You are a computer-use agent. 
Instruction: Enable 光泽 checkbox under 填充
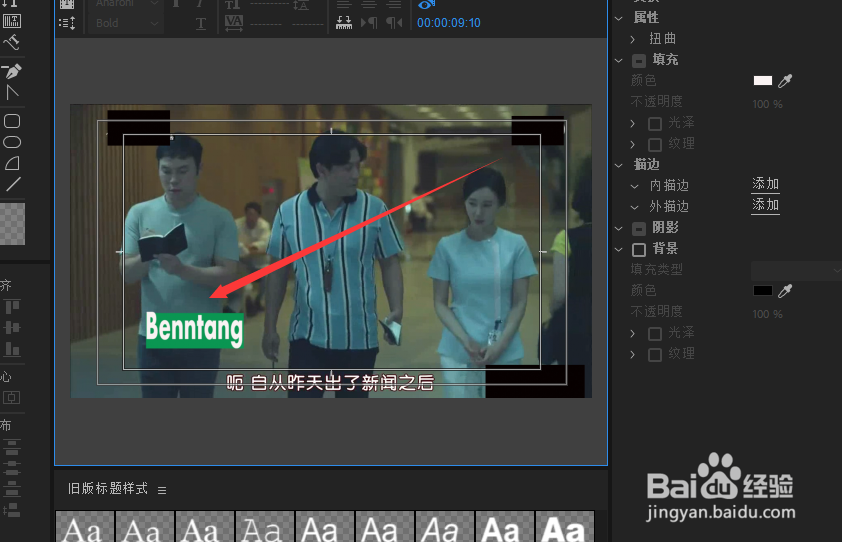[x=655, y=124]
